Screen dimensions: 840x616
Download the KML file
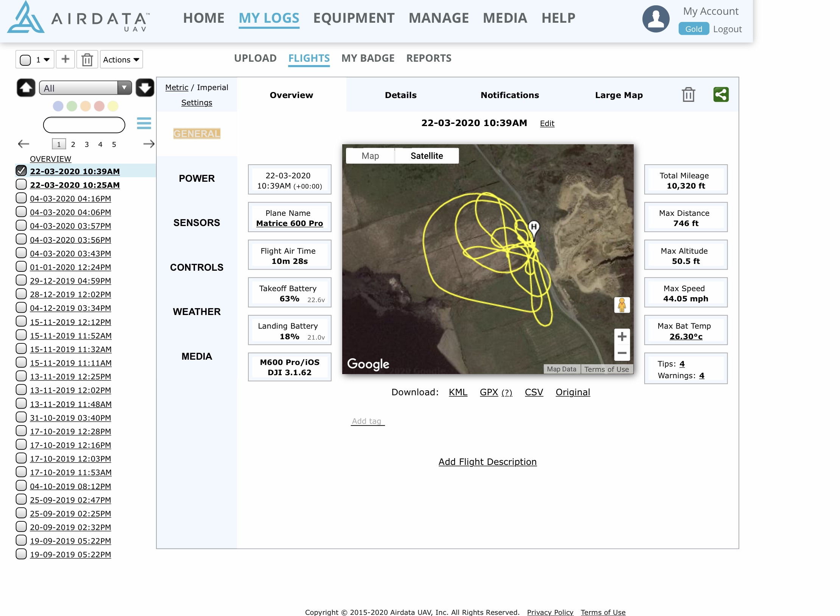(x=458, y=392)
